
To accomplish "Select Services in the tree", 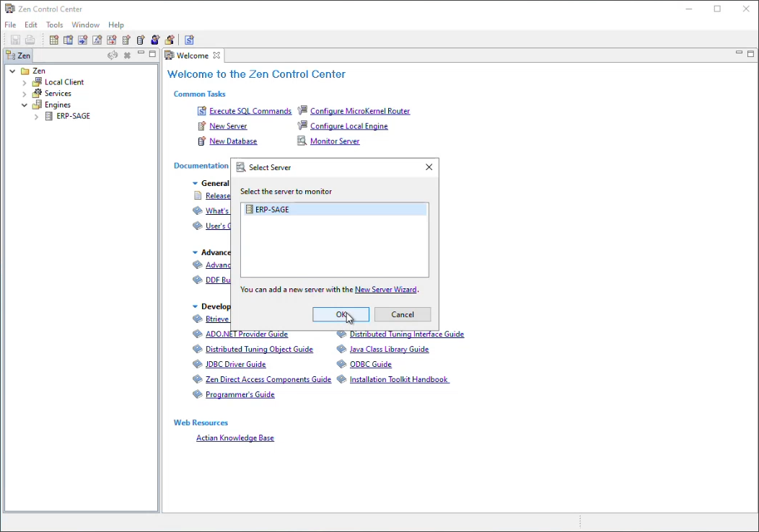I will click(x=58, y=93).
